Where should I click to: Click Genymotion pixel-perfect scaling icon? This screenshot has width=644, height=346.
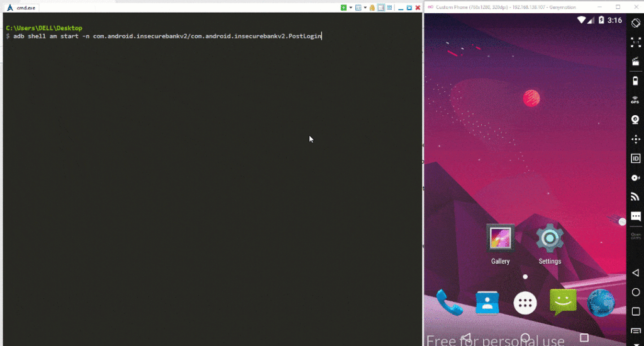point(635,42)
